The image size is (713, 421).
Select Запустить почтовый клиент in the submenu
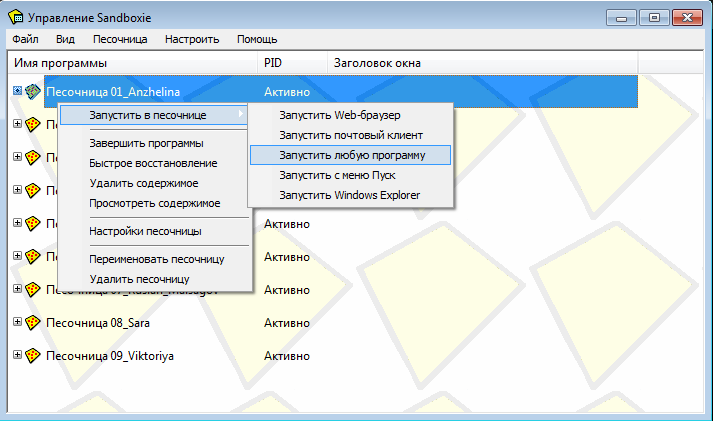coord(350,135)
